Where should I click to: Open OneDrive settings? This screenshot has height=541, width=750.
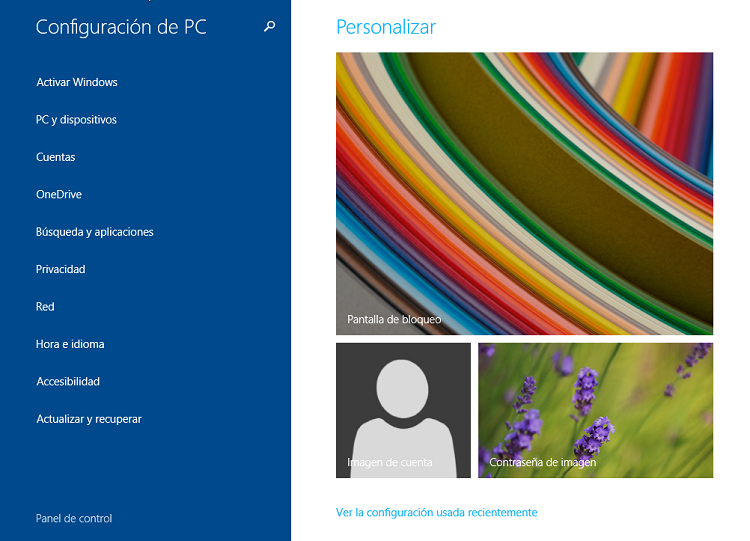(x=59, y=195)
